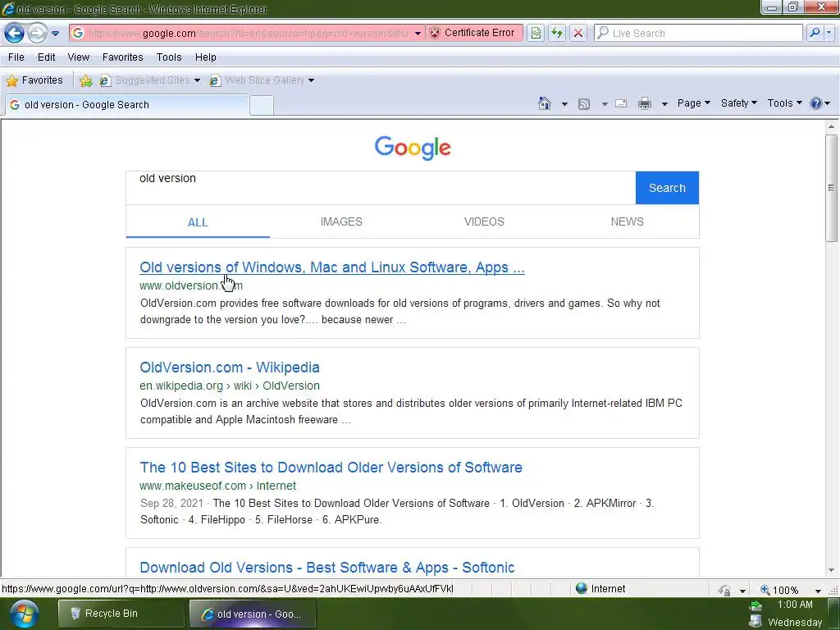Image resolution: width=840 pixels, height=630 pixels.
Task: Select the 'old version - Google Search' tab
Action: pos(127,105)
